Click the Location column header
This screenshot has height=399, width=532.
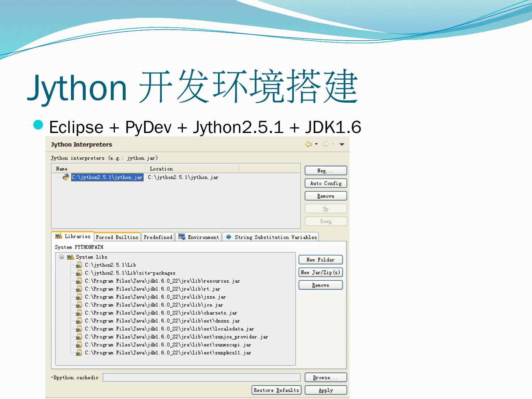coord(161,169)
